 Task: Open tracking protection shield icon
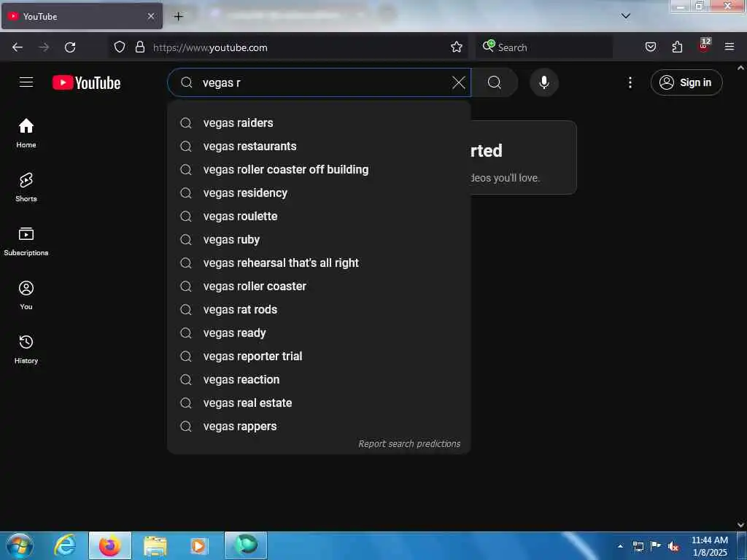pyautogui.click(x=120, y=47)
